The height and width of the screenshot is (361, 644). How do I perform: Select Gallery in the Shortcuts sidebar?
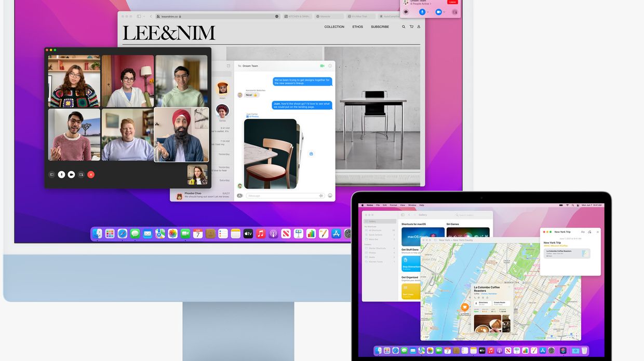(x=380, y=221)
